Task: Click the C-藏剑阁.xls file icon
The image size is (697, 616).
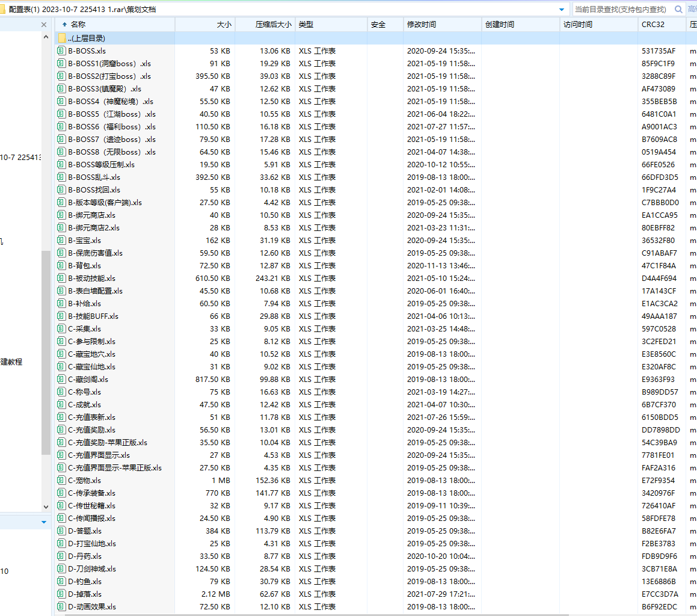Action: tap(61, 380)
